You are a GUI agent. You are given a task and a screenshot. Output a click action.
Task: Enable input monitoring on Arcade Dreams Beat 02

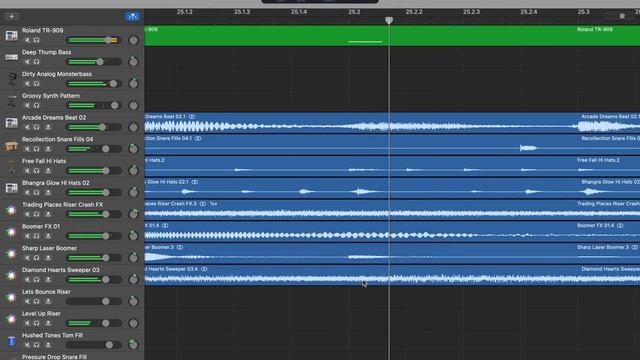48,127
